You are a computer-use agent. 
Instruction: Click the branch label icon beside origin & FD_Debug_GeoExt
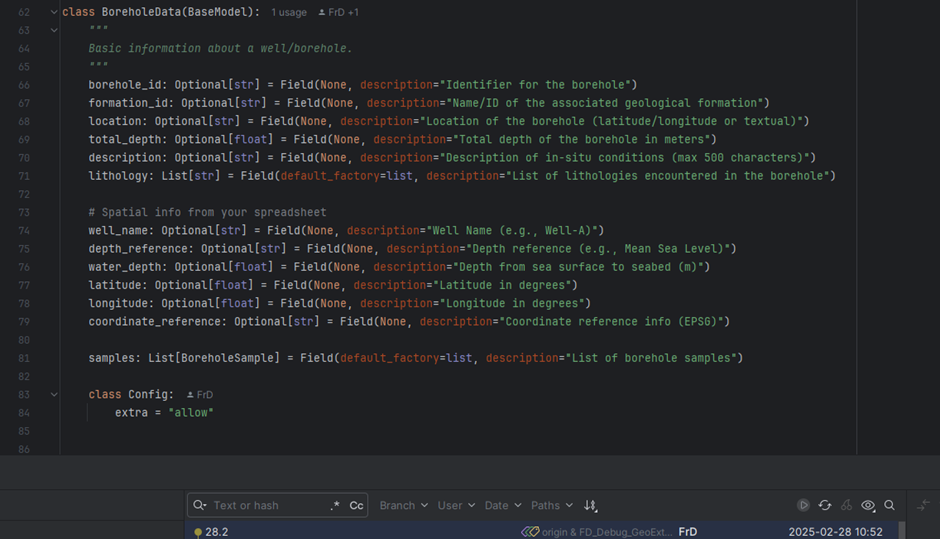coord(530,532)
